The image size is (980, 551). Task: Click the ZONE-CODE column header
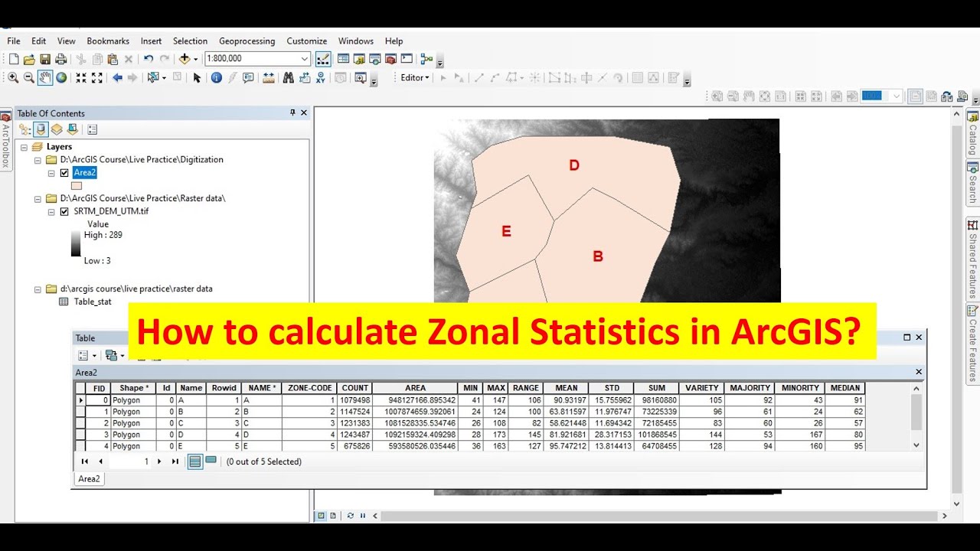tap(309, 388)
